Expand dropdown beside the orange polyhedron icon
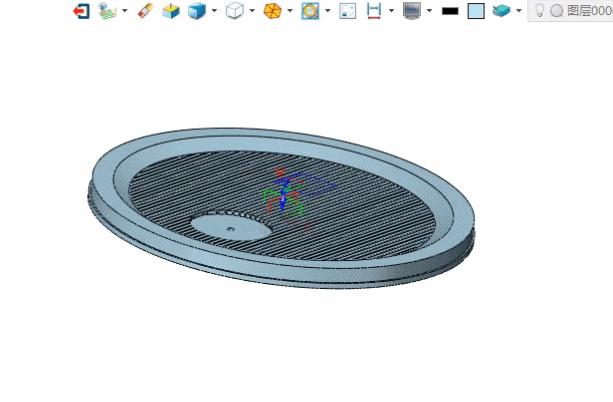 (290, 11)
